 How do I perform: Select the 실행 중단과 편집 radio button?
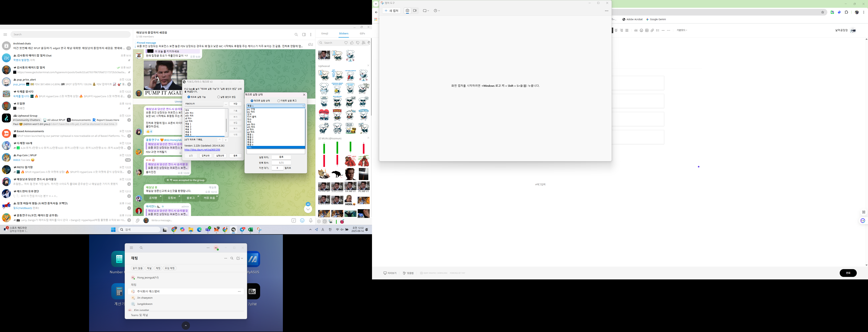[219, 97]
